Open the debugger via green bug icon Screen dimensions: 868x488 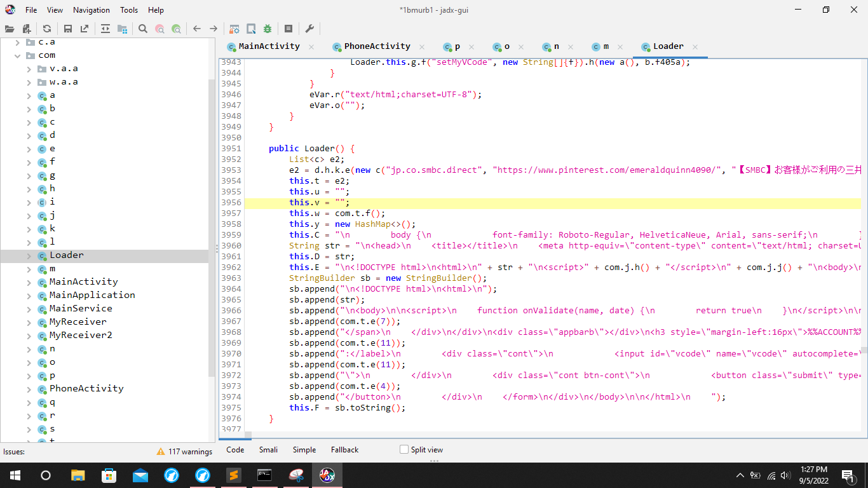[268, 29]
